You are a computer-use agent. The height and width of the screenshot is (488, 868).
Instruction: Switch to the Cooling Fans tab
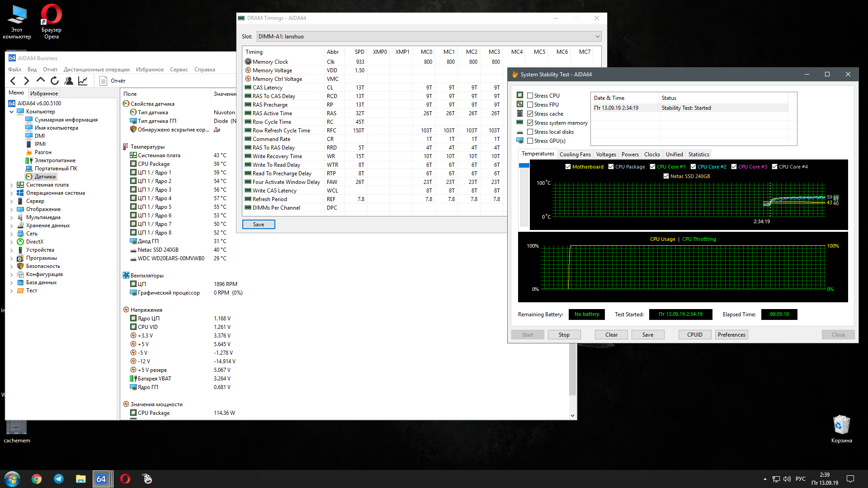(575, 155)
